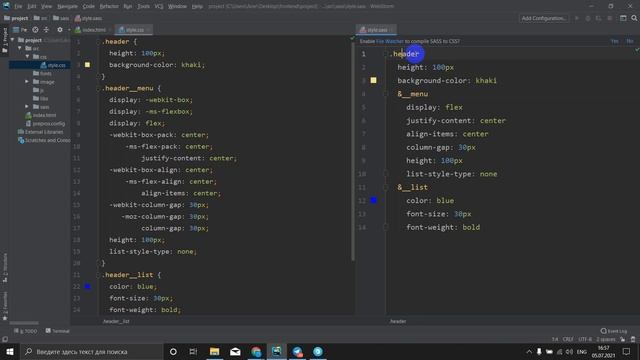The height and width of the screenshot is (360, 640).
Task: Open Project panel settings gear
Action: click(x=60, y=30)
